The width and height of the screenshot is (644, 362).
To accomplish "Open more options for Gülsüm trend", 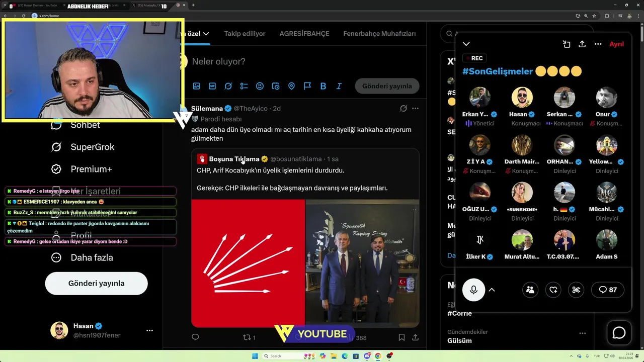I will [x=582, y=333].
